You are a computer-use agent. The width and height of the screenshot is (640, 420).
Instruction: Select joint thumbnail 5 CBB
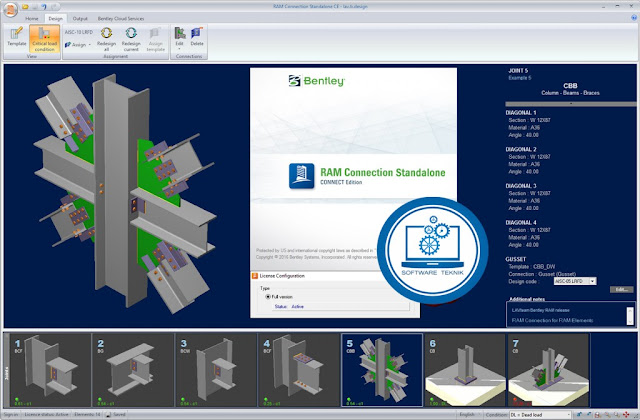[382, 370]
